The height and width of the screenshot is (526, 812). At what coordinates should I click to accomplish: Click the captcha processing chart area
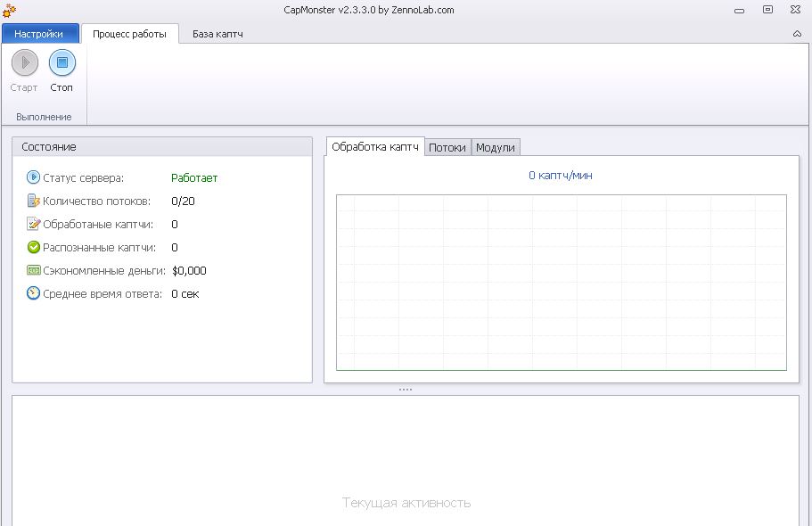pos(562,283)
